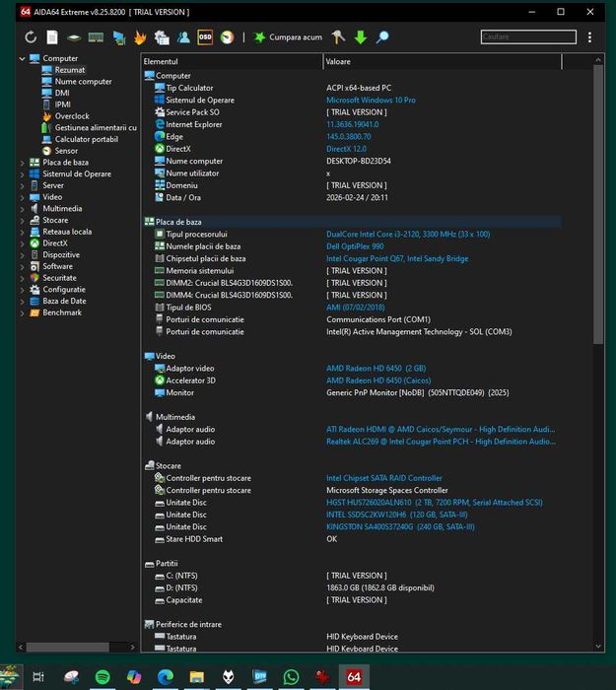
Task: Open the Sensor tree item
Action: pyautogui.click(x=66, y=151)
